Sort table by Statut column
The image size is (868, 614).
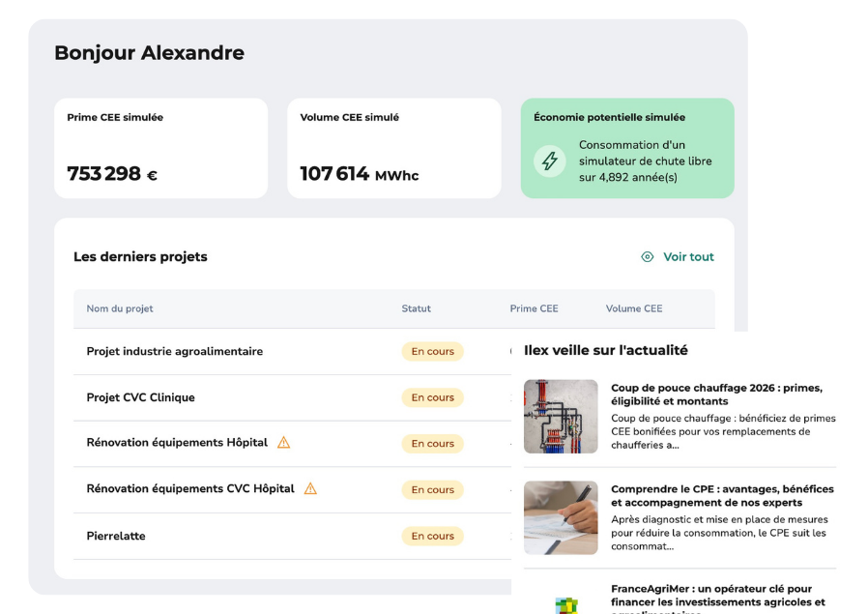coord(416,309)
